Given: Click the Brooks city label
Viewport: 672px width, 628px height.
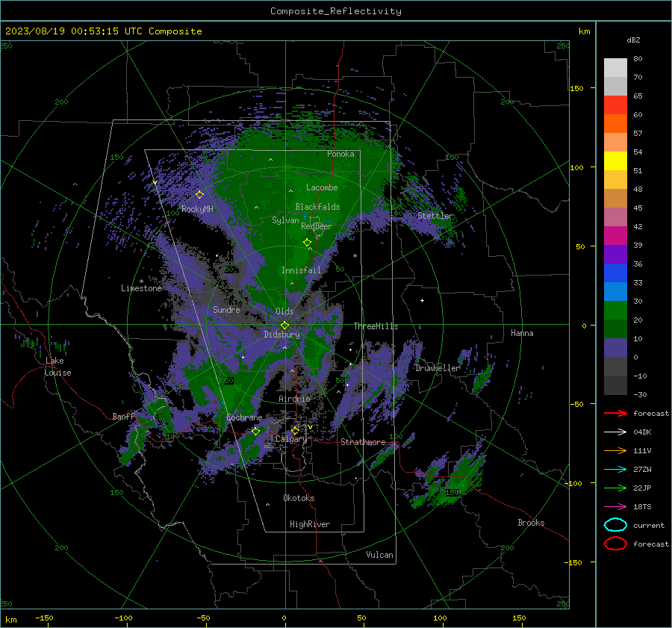Looking at the screenshot, I should click(x=531, y=523).
